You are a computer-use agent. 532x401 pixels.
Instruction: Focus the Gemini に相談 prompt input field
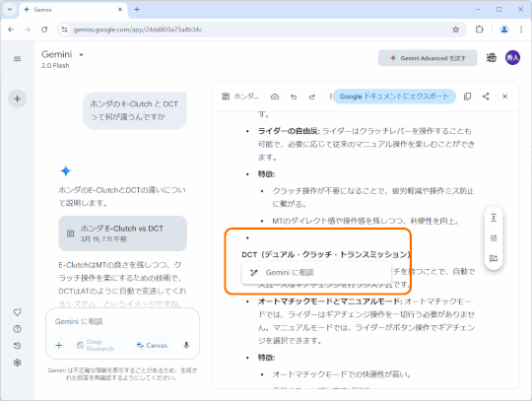(122, 321)
